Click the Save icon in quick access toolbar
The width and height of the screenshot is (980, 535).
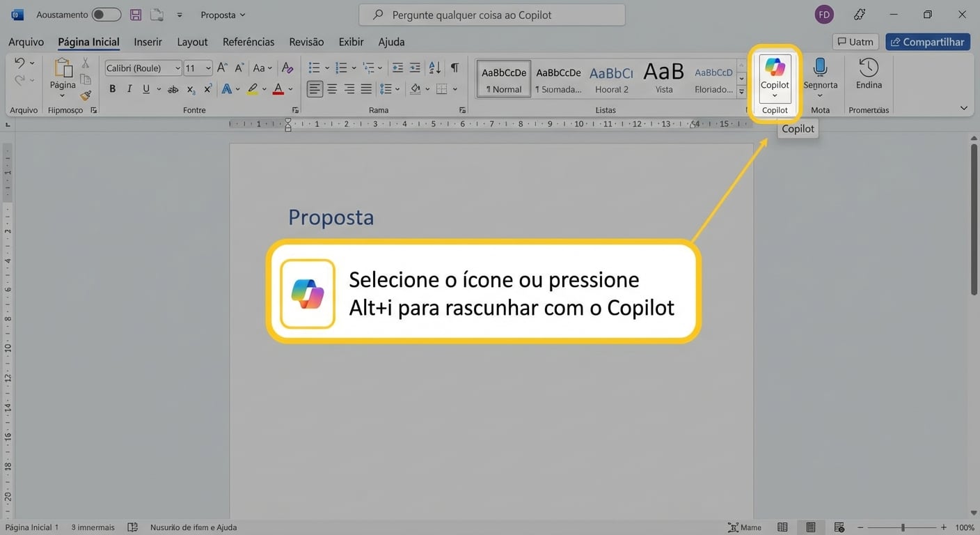click(135, 14)
